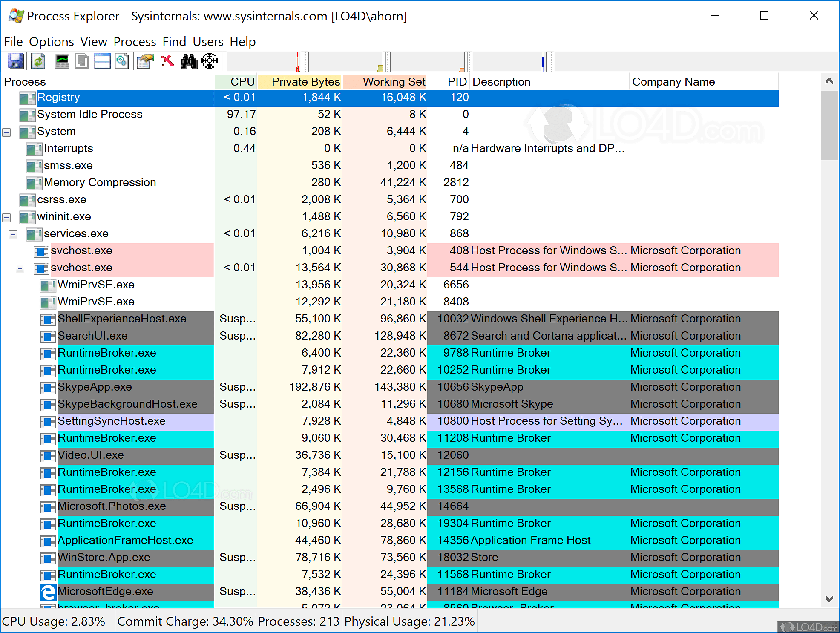The height and width of the screenshot is (633, 840).
Task: Click the scroll down arrow of scrollbar
Action: pos(829,598)
